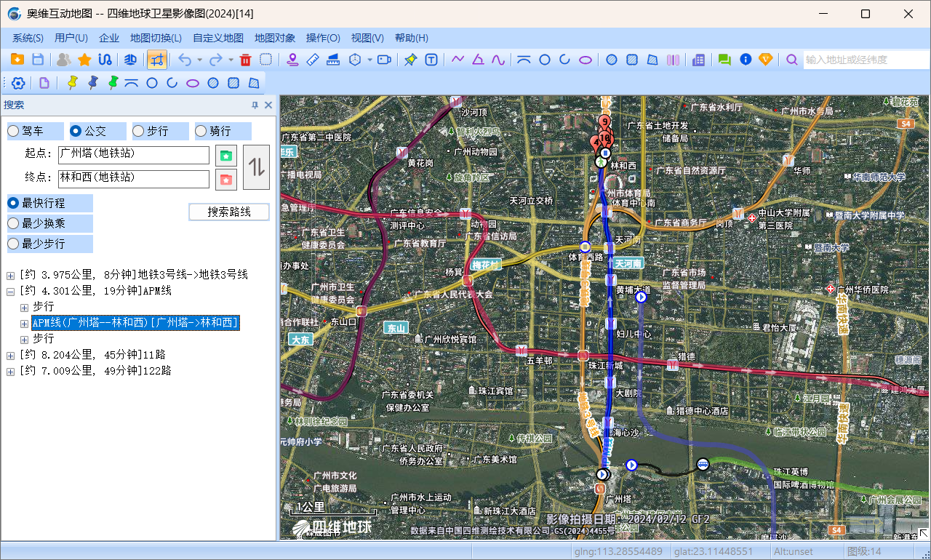The width and height of the screenshot is (931, 560).
Task: Expand APM线(广州塔--林和西) sub-item
Action: (24, 323)
